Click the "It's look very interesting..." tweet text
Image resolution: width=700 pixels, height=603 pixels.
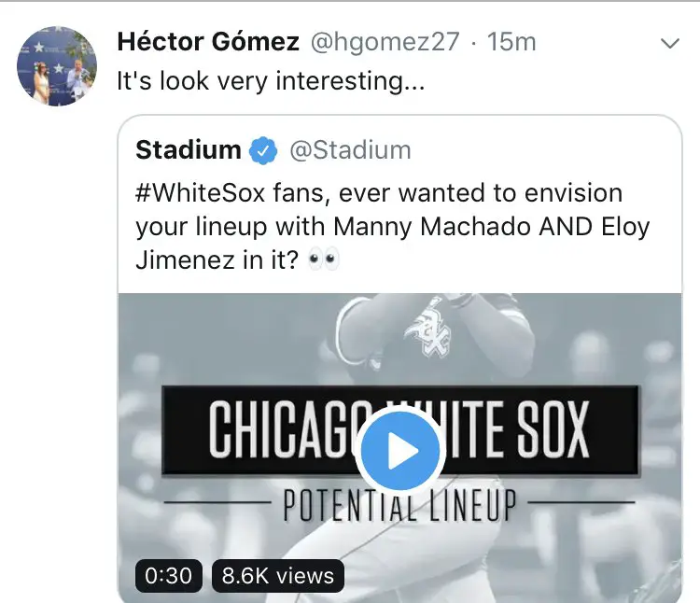(x=271, y=82)
